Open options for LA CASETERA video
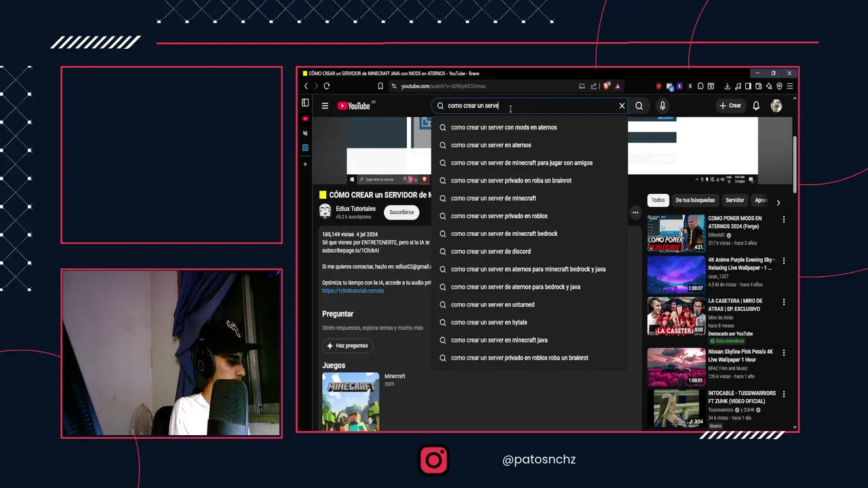868x488 pixels. pyautogui.click(x=784, y=302)
